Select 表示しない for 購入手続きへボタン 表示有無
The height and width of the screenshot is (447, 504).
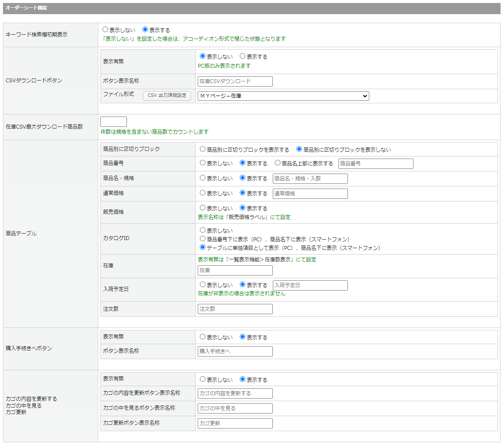coord(202,337)
